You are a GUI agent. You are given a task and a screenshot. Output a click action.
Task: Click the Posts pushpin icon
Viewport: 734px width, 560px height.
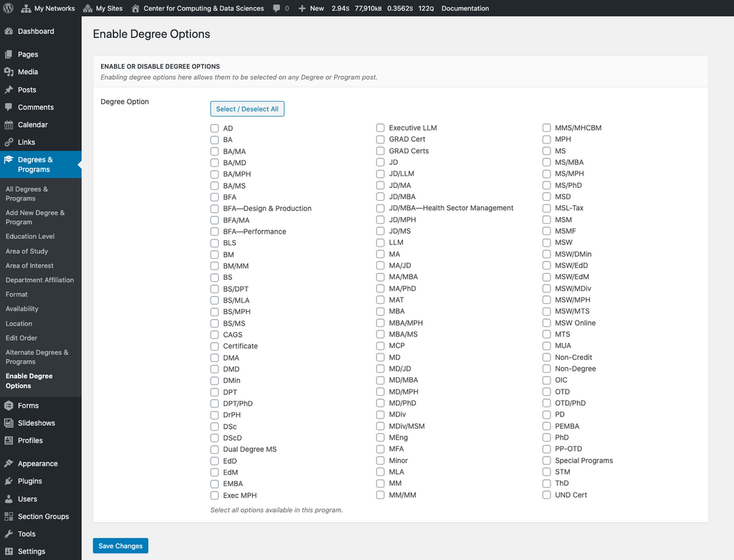coord(9,90)
